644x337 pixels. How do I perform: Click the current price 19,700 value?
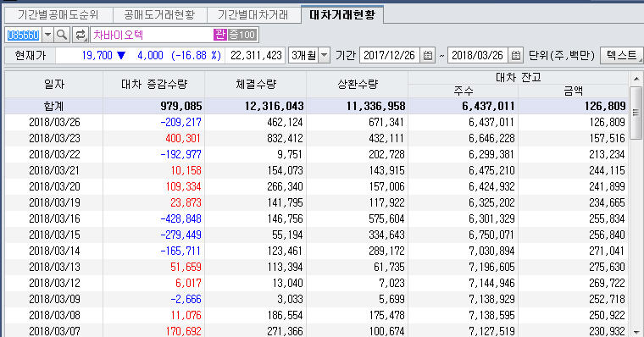pyautogui.click(x=97, y=55)
